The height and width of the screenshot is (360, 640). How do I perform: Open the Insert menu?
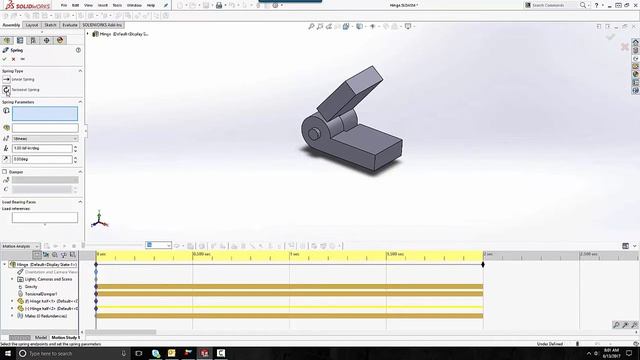pos(102,5)
